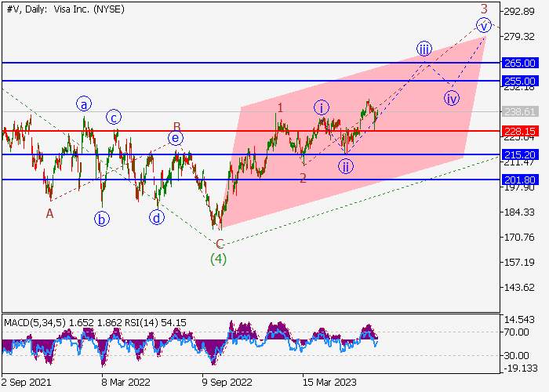Click the '9 Sep 2022' date label
The width and height of the screenshot is (549, 392).
coord(227,382)
